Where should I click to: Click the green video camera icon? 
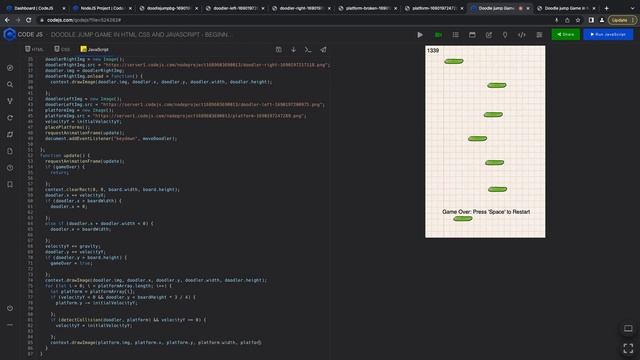(438, 35)
